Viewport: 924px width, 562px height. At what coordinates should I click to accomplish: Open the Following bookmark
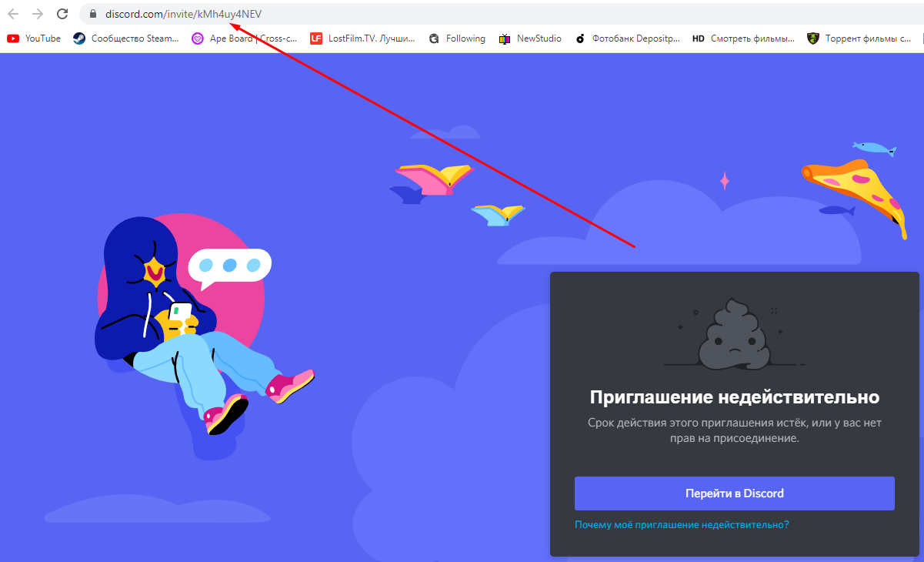pyautogui.click(x=457, y=38)
